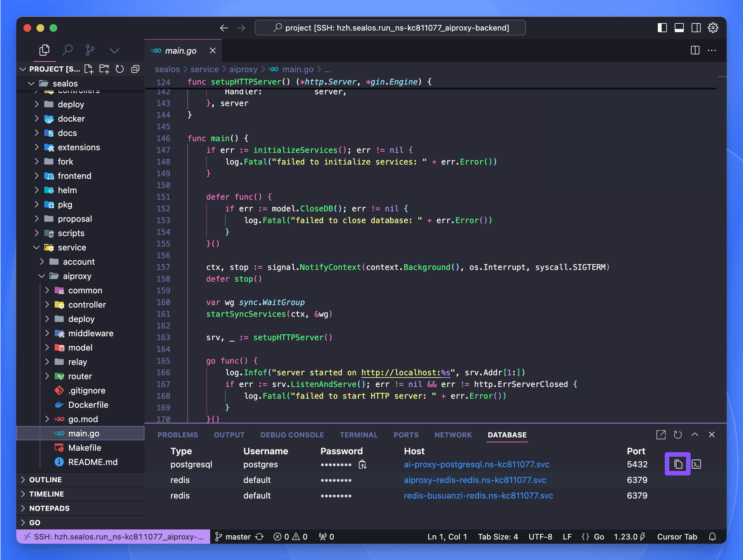This screenshot has height=560, width=743.
Task: Copy the PostgreSQL database connection info
Action: (678, 464)
